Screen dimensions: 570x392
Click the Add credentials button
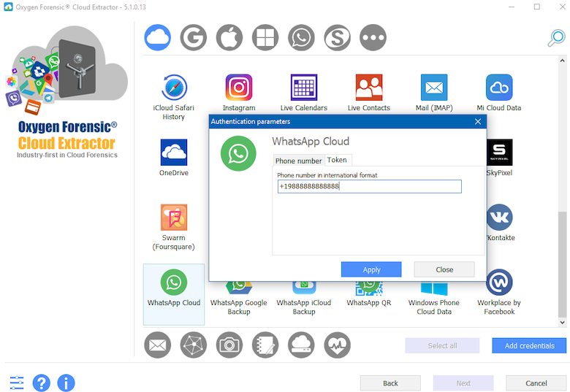pyautogui.click(x=529, y=345)
